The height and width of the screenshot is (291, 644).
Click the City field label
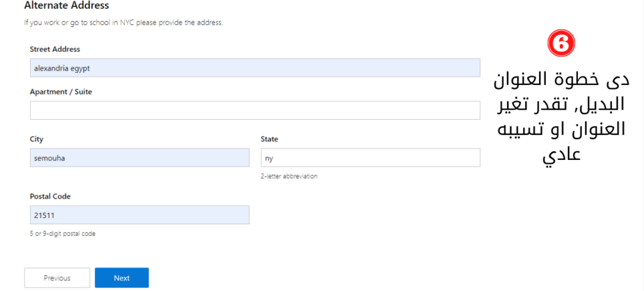tap(36, 140)
